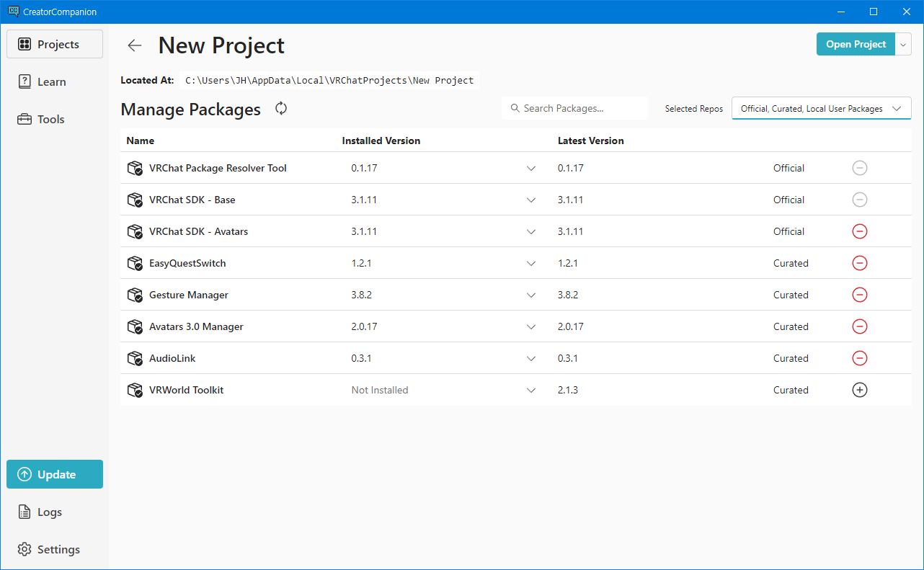Click latest version 2.1.3 of VRWorld Toolkit
This screenshot has height=570, width=924.
568,390
